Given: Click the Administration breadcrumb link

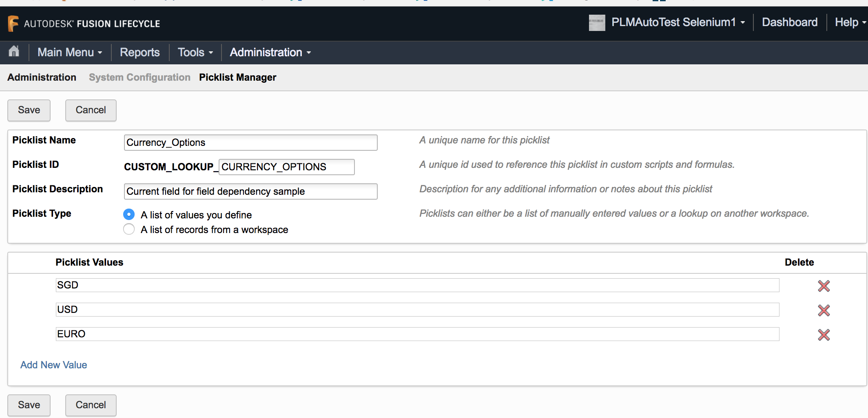Looking at the screenshot, I should [41, 77].
